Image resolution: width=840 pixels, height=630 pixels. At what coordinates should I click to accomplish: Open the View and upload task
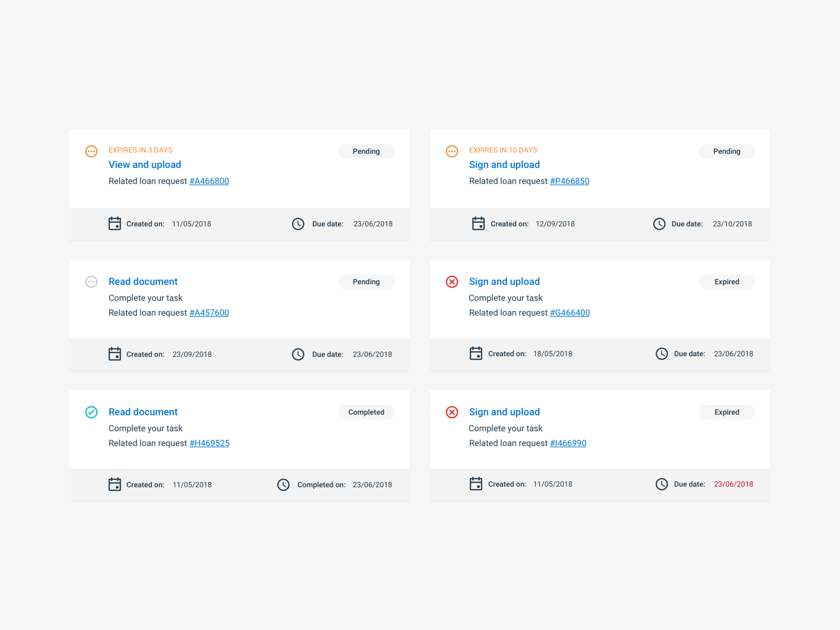coord(144,164)
